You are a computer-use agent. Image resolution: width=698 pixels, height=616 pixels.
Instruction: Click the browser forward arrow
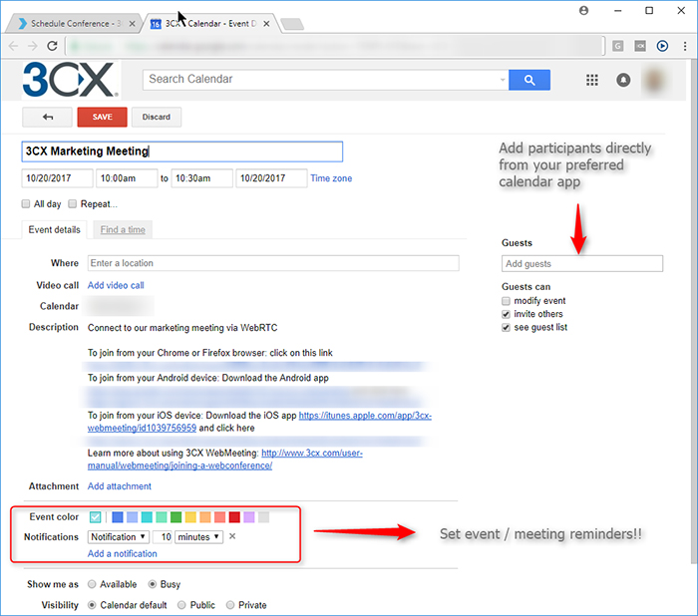pyautogui.click(x=33, y=46)
